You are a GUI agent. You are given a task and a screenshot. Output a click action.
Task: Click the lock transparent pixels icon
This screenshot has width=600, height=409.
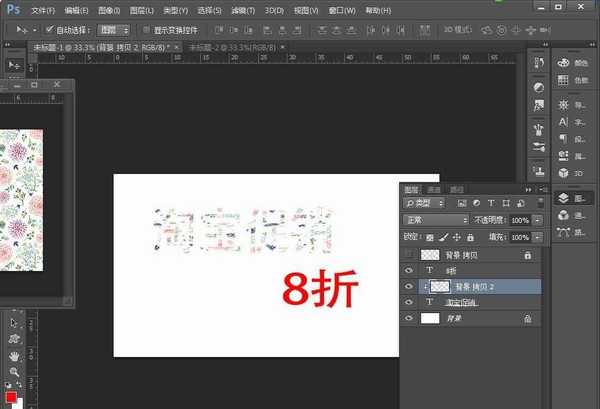pos(430,237)
